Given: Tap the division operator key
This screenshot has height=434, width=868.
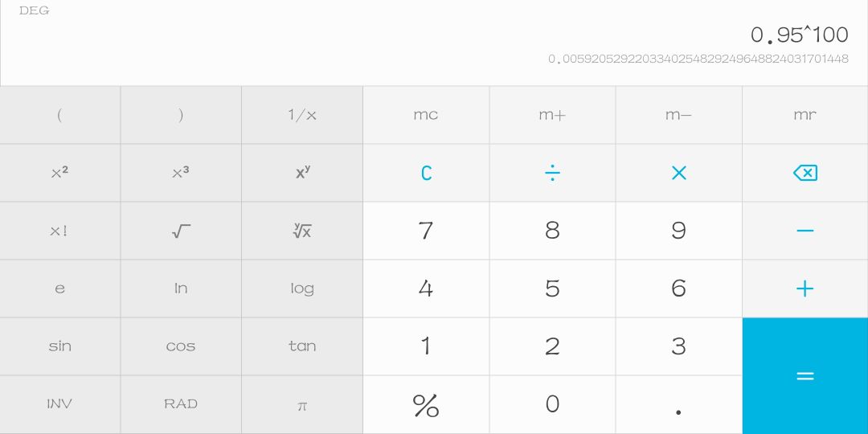Looking at the screenshot, I should click(x=552, y=173).
